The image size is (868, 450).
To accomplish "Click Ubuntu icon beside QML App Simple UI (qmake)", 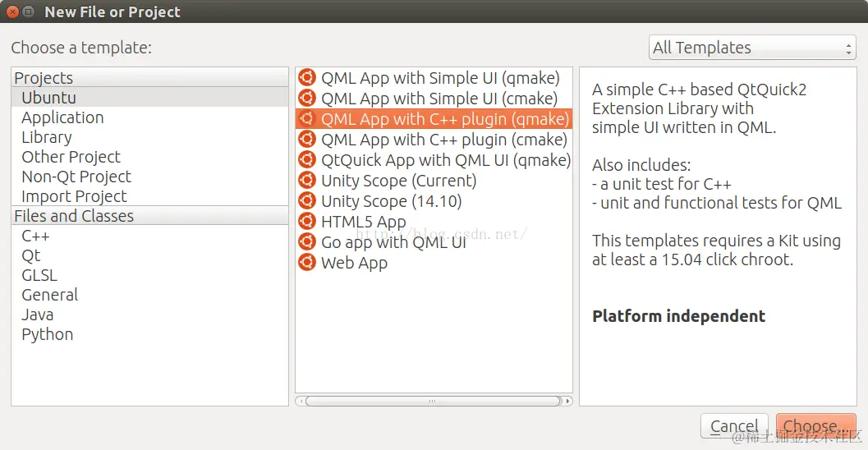I will (307, 78).
